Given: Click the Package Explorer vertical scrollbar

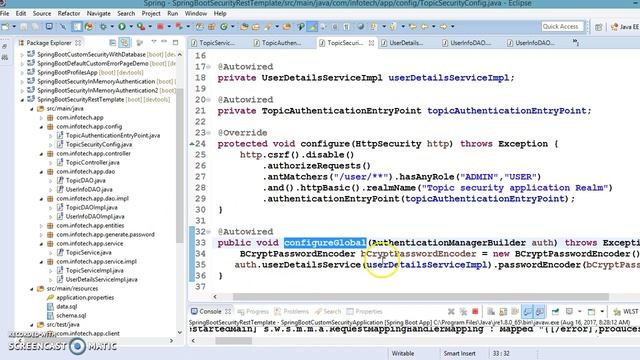Looking at the screenshot, I should point(180,165).
